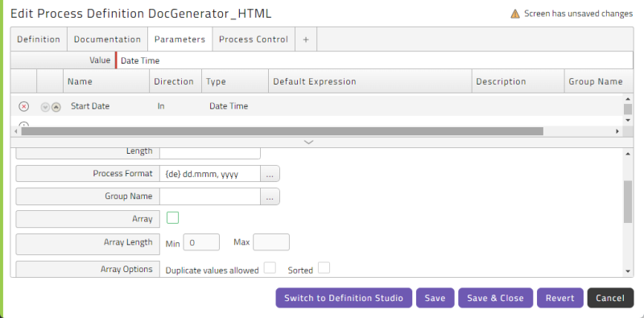Image resolution: width=644 pixels, height=318 pixels.
Task: Add a new tab with plus
Action: (306, 39)
